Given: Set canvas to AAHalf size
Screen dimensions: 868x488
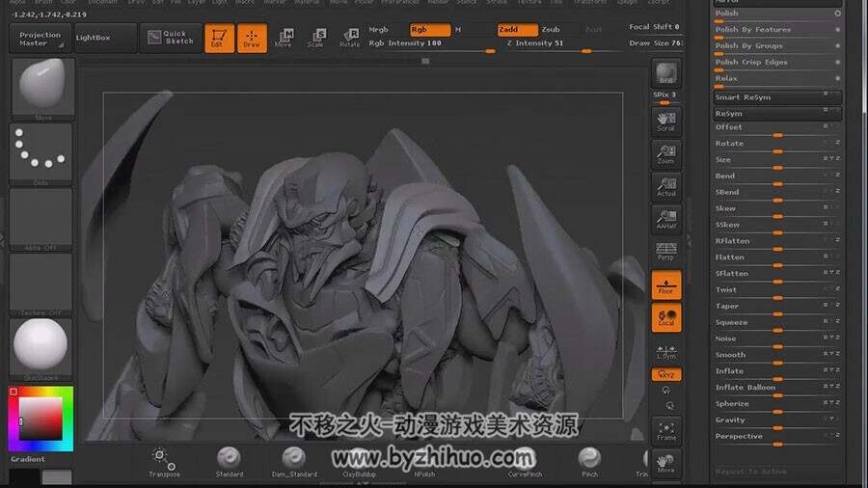Looking at the screenshot, I should (x=665, y=220).
